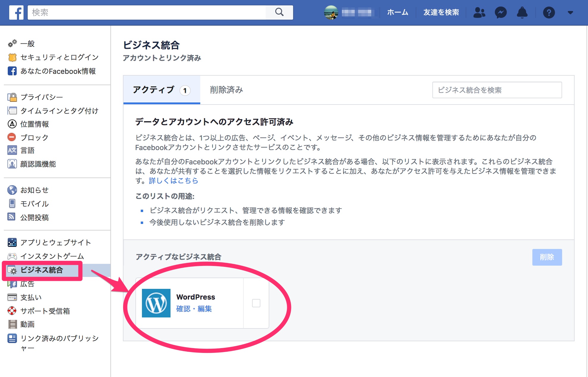Screen dimensions: 588x377
Task: Open 支払い settings text
Action: click(x=31, y=297)
